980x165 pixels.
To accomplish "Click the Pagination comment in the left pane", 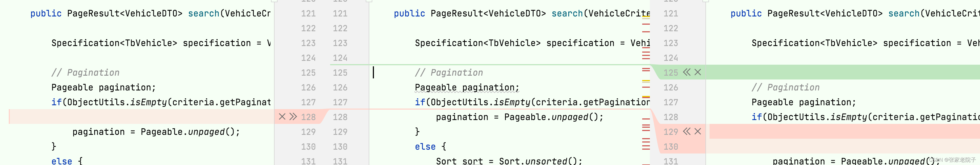I will pos(86,72).
